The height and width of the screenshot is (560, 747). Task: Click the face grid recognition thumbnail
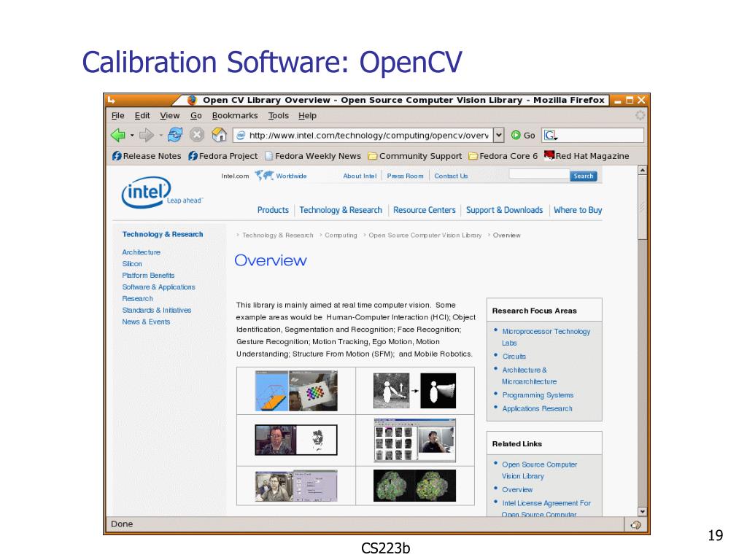coord(414,440)
